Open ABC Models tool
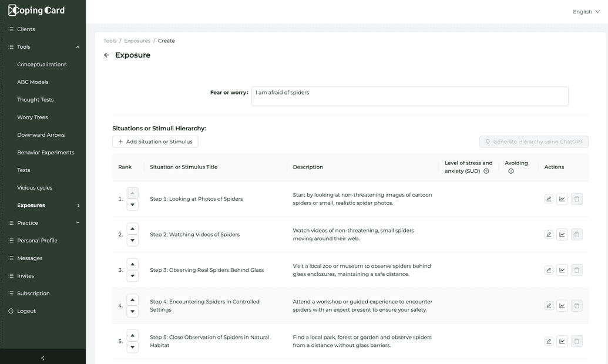The height and width of the screenshot is (364, 608). coord(32,82)
